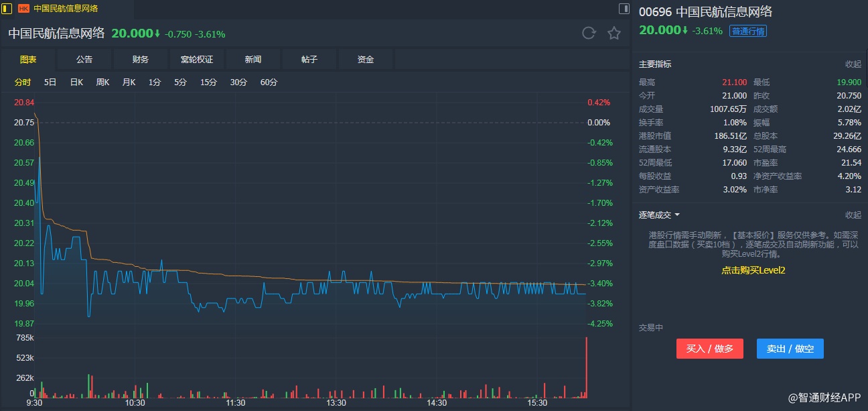Screen dimensions: 868x411
Task: Select the 分时 chart period
Action: tap(23, 82)
